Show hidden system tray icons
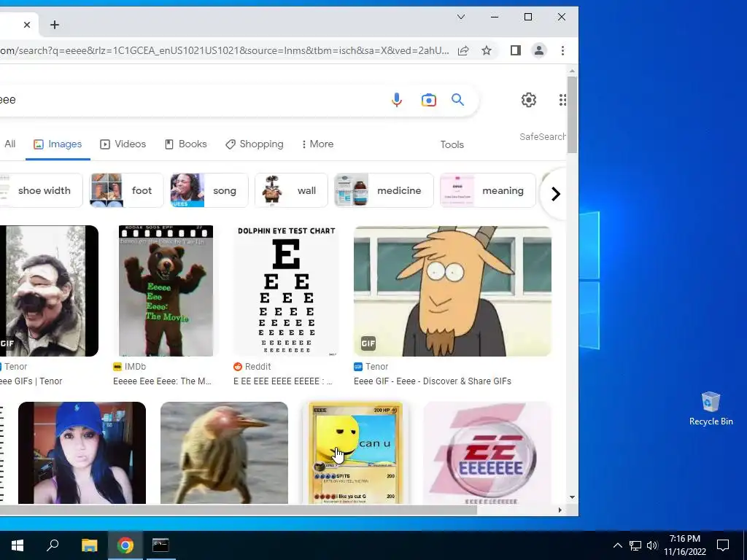Screen dimensions: 747x560 [617, 545]
